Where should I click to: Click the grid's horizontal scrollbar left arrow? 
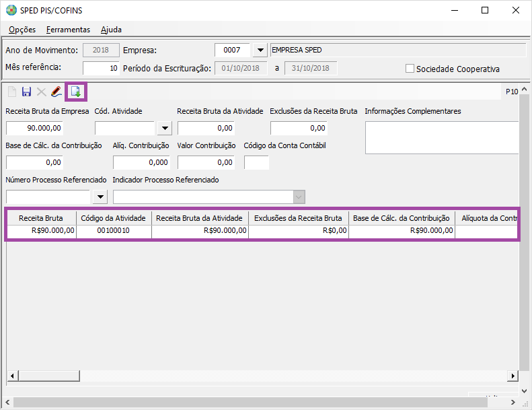coord(13,376)
